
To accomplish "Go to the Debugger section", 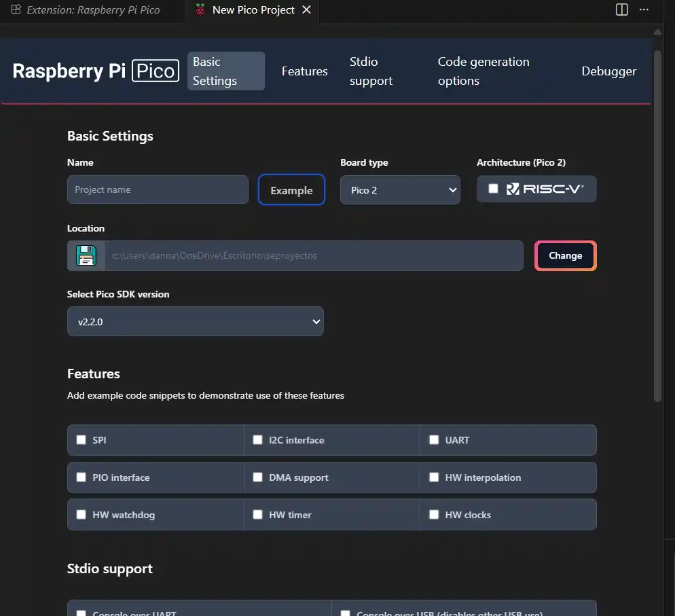I will (x=608, y=71).
